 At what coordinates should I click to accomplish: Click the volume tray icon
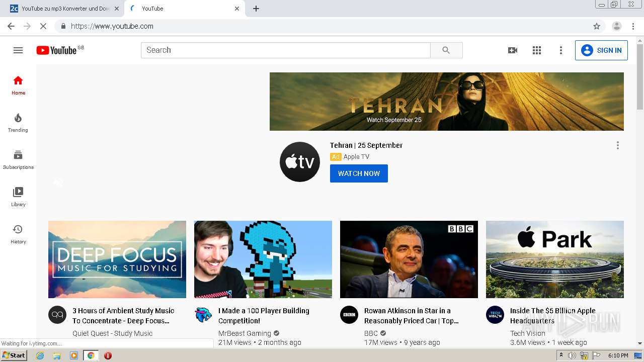(572, 355)
